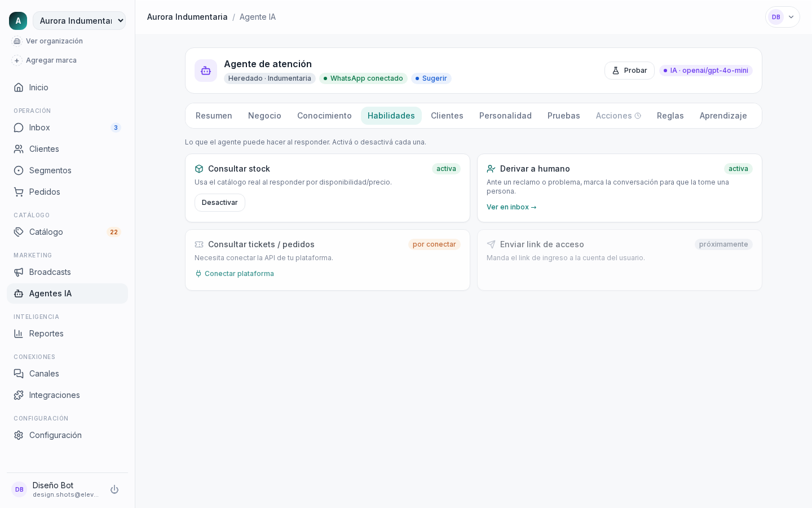The image size is (812, 508).
Task: Select the Habilidades tab
Action: 391,116
